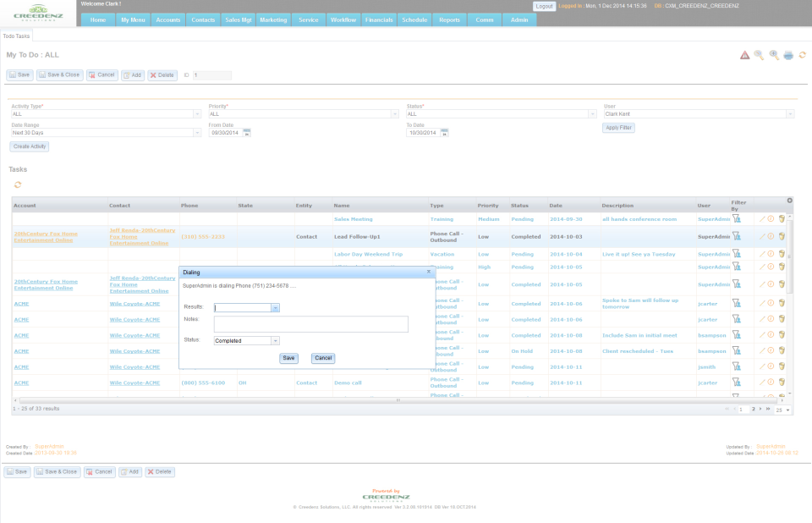Expand the Priority filter dropdown

click(x=395, y=114)
